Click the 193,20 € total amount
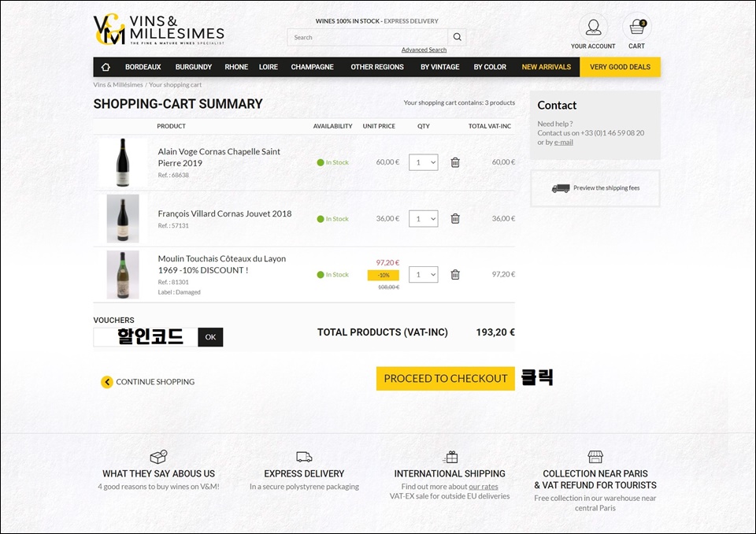This screenshot has width=756, height=534. pos(495,332)
